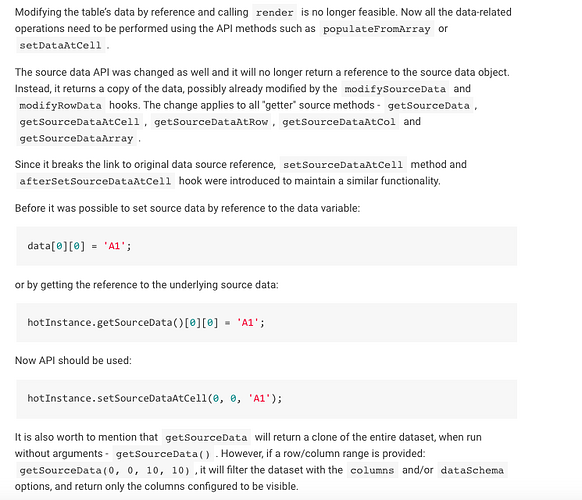
Task: Click the getSourceDataAtCol method name
Action: pyautogui.click(x=339, y=122)
